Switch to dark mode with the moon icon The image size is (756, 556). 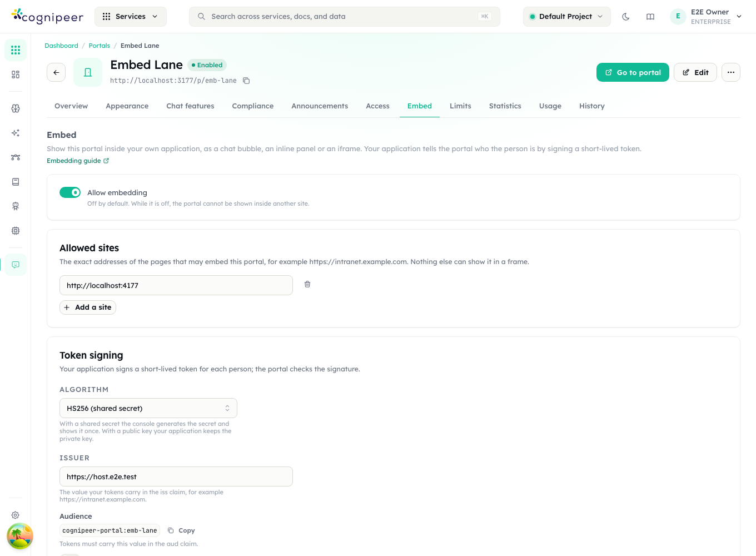(x=626, y=17)
